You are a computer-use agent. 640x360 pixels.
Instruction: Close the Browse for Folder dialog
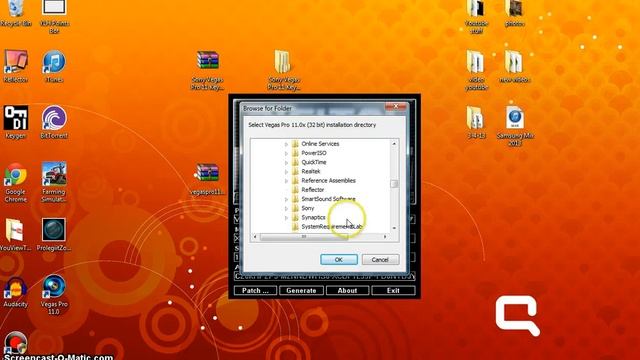(396, 107)
